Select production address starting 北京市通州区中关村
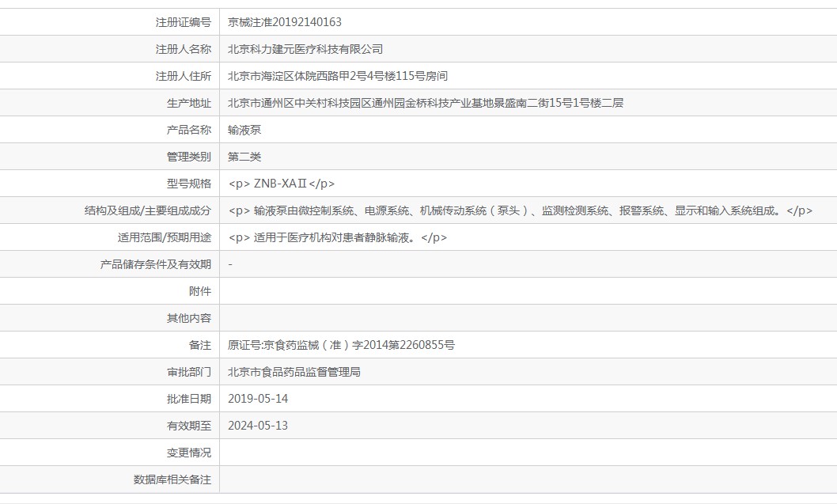Screen dimensions: 837x504 [426, 103]
